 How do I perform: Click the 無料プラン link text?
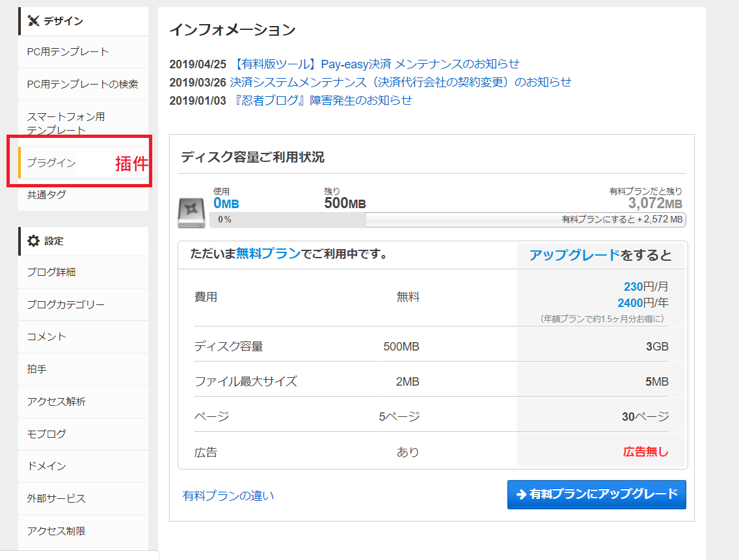(268, 254)
